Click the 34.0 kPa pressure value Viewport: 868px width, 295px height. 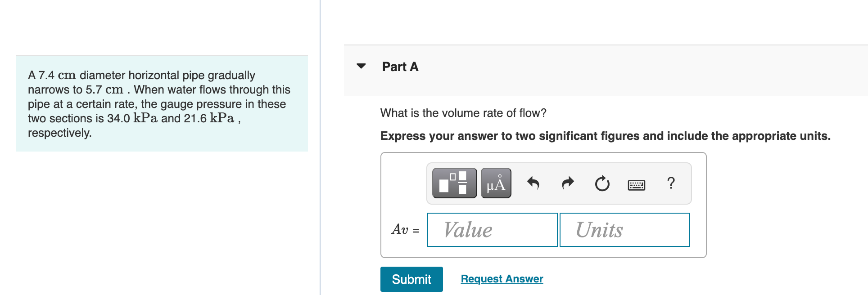(x=132, y=118)
